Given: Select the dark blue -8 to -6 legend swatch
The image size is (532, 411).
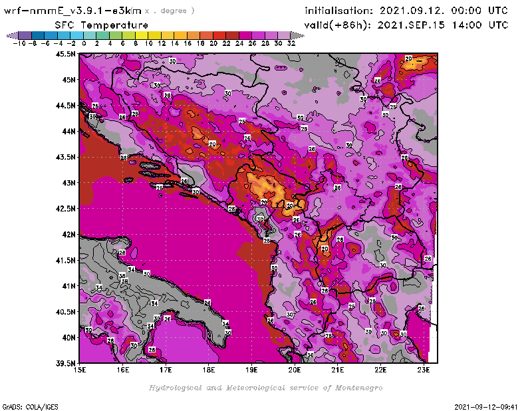Looking at the screenshot, I should coord(38,35).
